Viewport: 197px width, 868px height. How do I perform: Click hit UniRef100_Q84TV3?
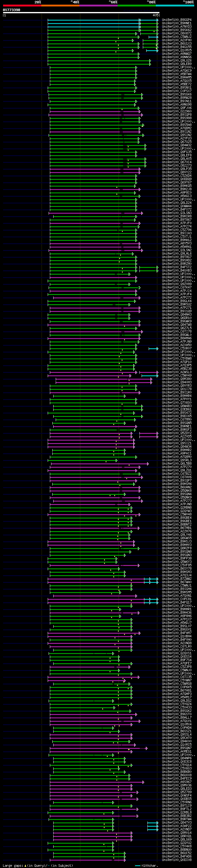click(177, 822)
